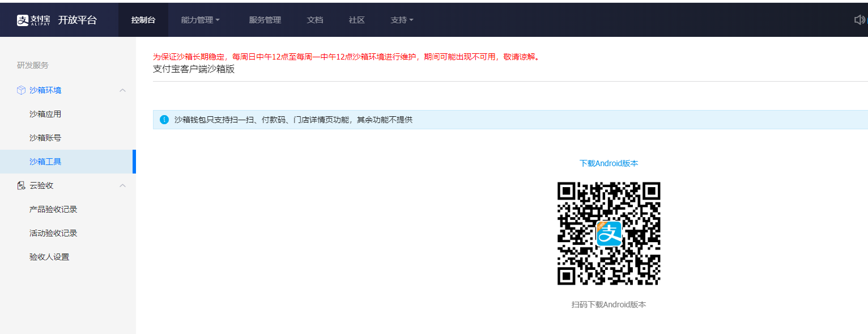Image resolution: width=868 pixels, height=334 pixels.
Task: Click the Alipay logo icon
Action: click(33, 20)
